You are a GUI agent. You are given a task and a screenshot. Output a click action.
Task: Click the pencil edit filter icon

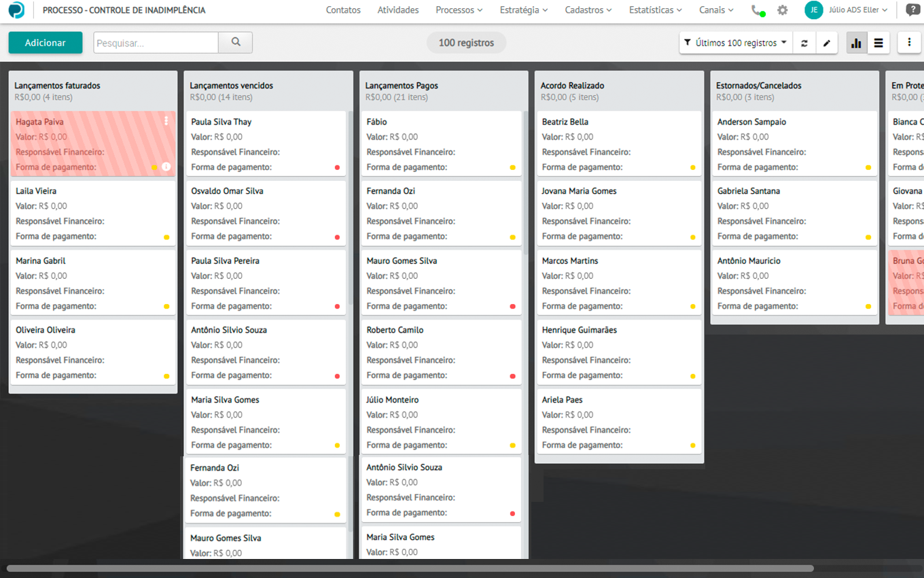[827, 43]
